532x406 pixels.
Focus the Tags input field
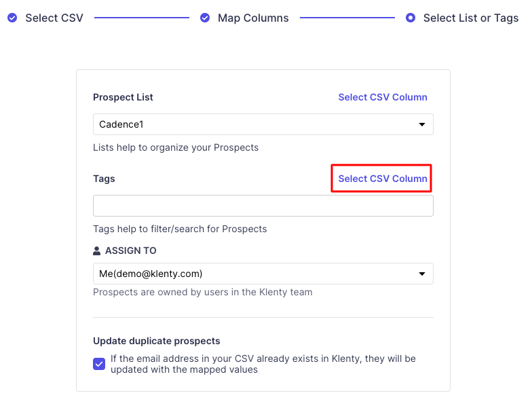pyautogui.click(x=263, y=206)
